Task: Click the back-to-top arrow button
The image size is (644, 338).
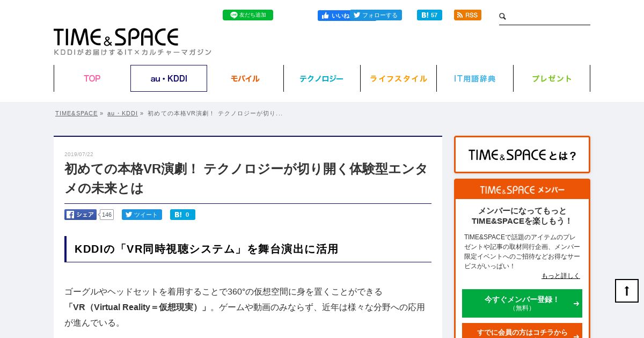Action: click(x=627, y=291)
